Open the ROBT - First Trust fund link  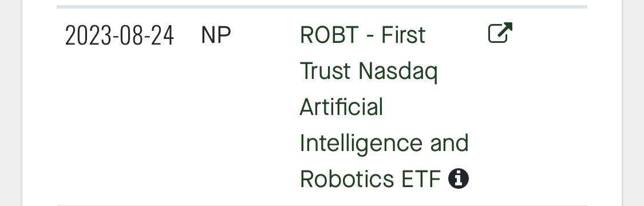click(x=384, y=106)
